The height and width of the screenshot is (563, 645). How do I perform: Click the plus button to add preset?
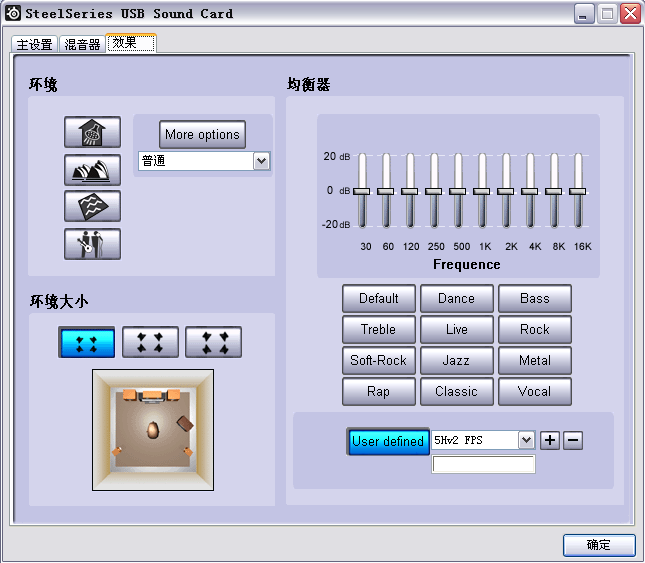[550, 440]
